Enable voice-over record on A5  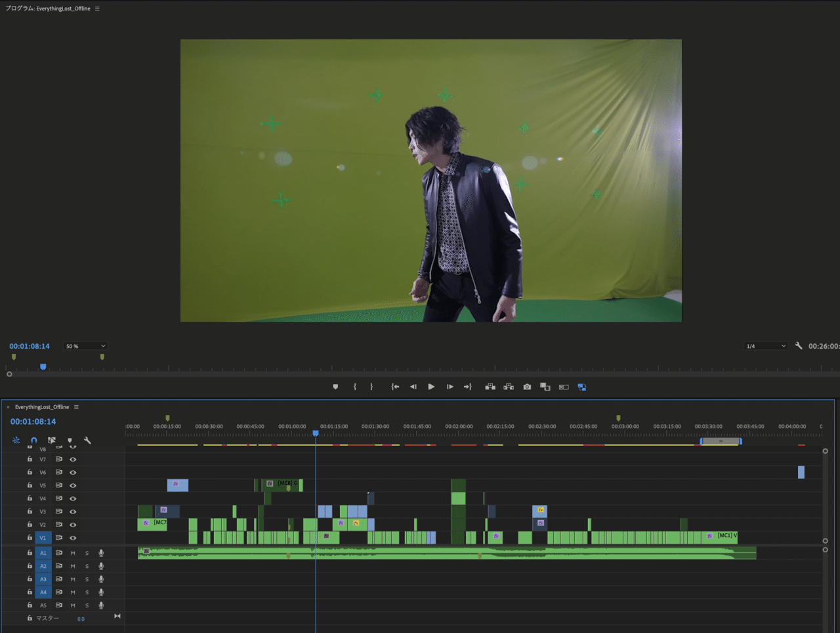point(101,605)
